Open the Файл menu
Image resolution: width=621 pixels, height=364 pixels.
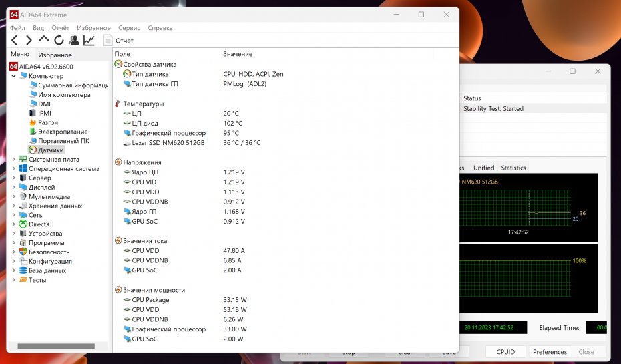tap(17, 28)
